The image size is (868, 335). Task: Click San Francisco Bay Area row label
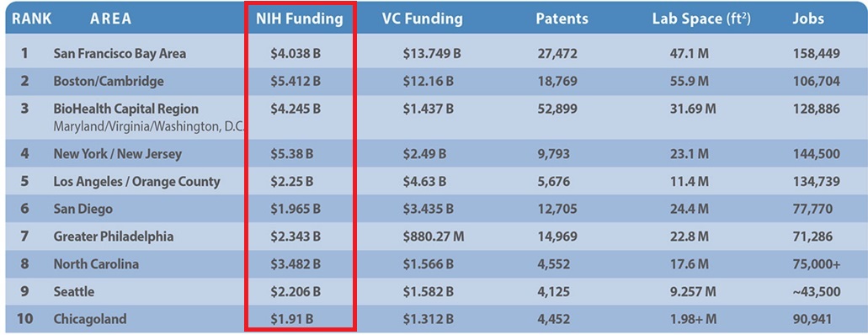coord(120,54)
